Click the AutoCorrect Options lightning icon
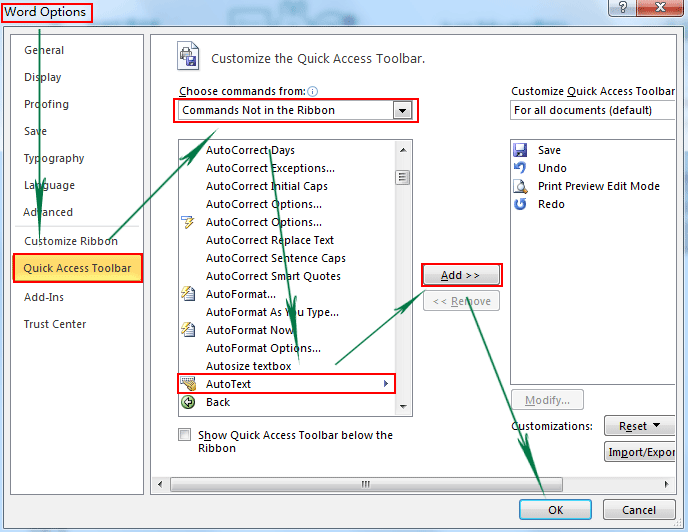This screenshot has height=532, width=688. click(188, 222)
